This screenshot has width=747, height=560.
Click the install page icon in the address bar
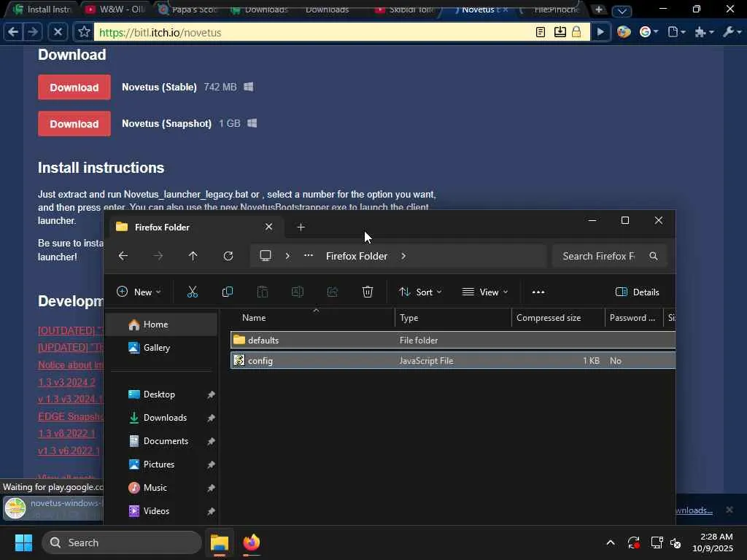tap(560, 32)
